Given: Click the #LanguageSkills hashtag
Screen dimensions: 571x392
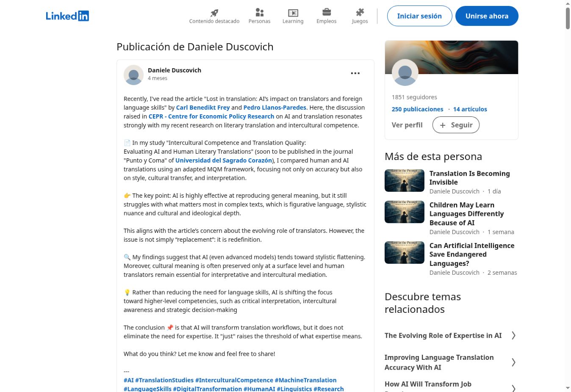Looking at the screenshot, I should pos(147,389).
